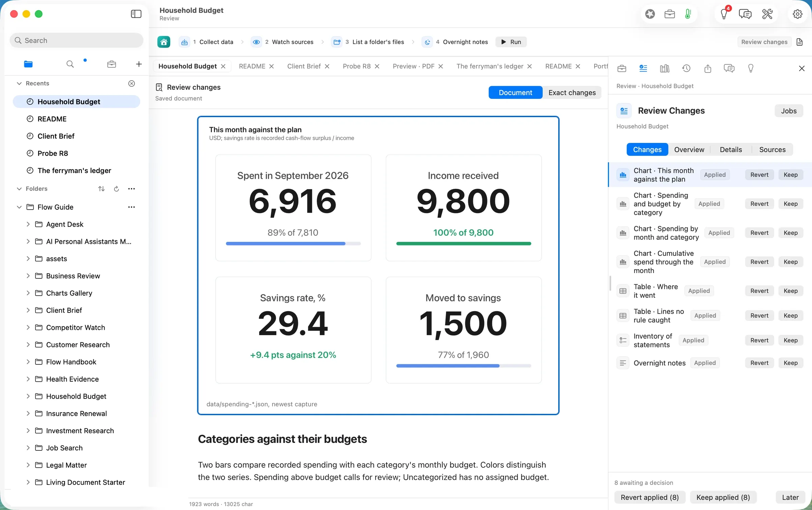Open the tools wrench icon in the top bar
Viewport: 812px width, 510px height.
[x=767, y=14]
